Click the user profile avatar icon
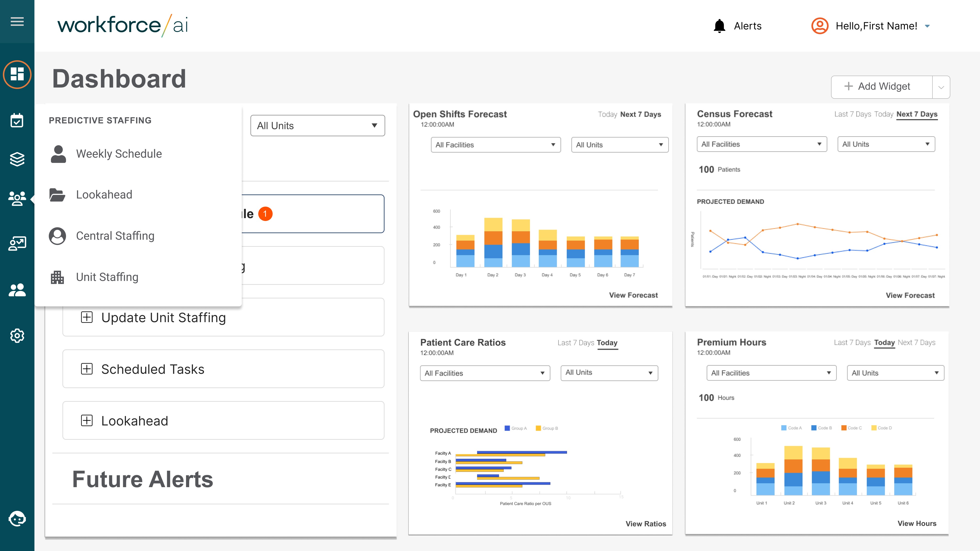Image resolution: width=980 pixels, height=551 pixels. point(820,26)
